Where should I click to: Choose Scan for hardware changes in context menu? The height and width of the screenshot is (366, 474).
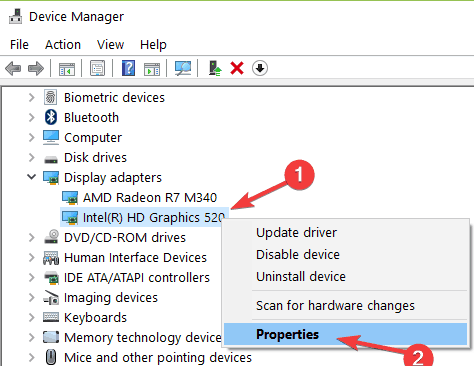345,306
